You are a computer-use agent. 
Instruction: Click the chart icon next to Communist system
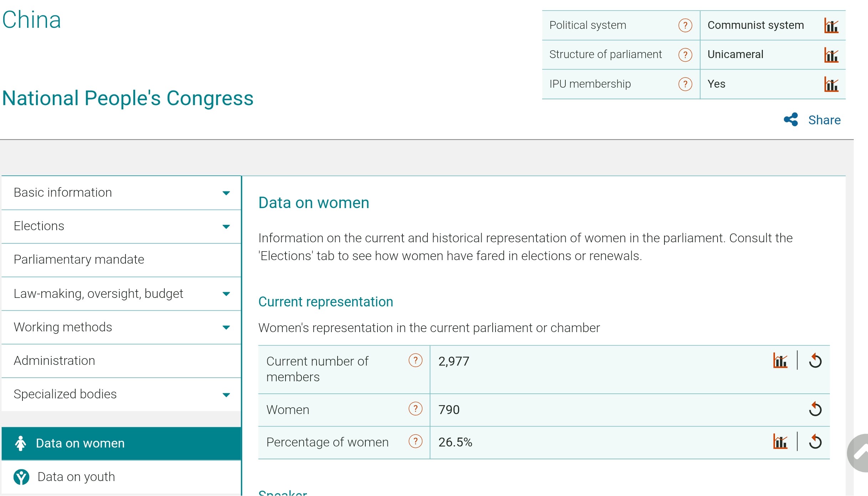click(x=831, y=26)
